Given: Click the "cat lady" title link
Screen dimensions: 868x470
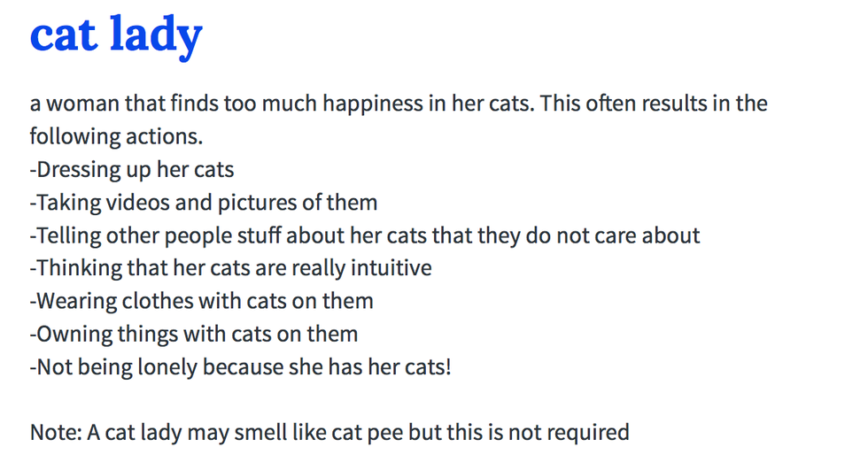Looking at the screenshot, I should (x=116, y=35).
